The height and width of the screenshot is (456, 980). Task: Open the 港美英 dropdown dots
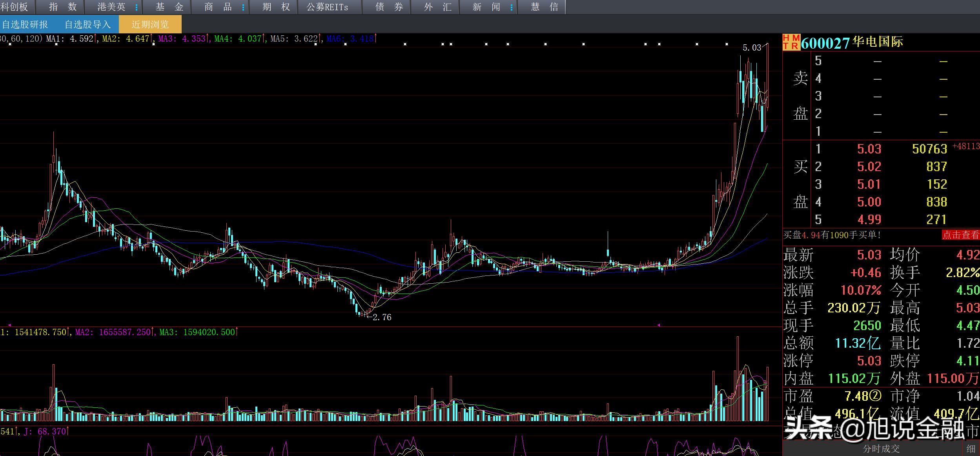136,7
